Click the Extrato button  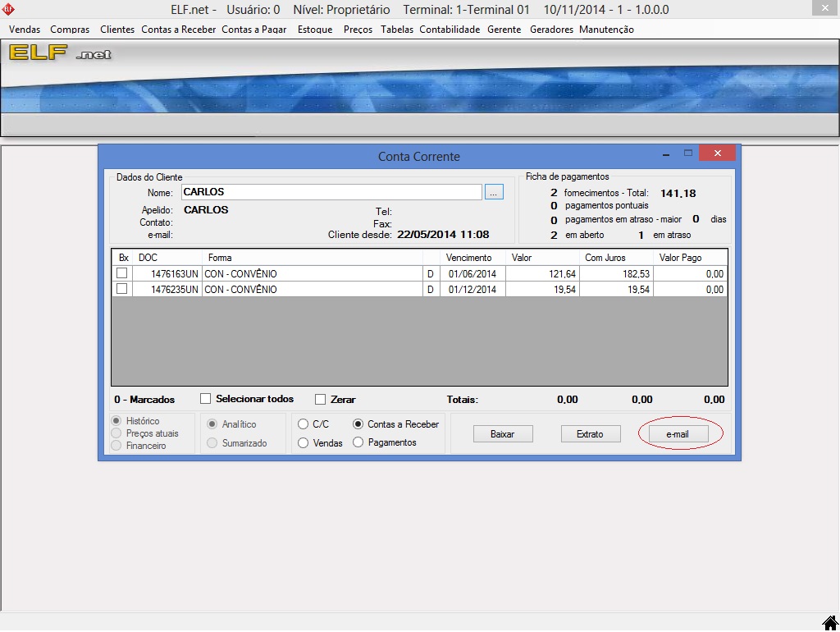pyautogui.click(x=591, y=434)
